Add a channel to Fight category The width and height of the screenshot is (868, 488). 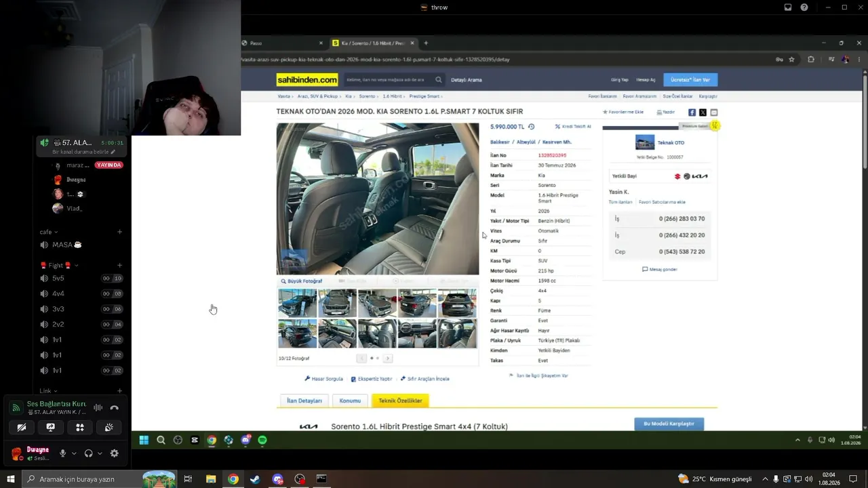[x=119, y=265]
